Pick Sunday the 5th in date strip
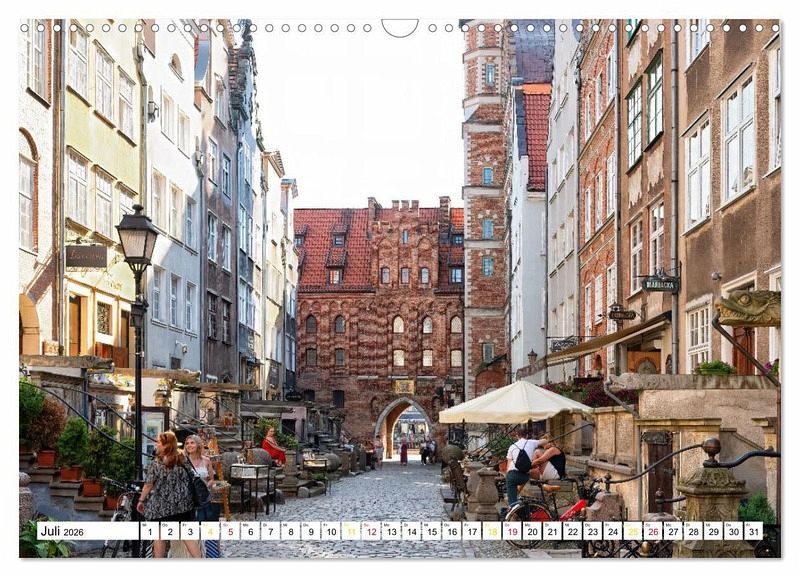 click(230, 531)
